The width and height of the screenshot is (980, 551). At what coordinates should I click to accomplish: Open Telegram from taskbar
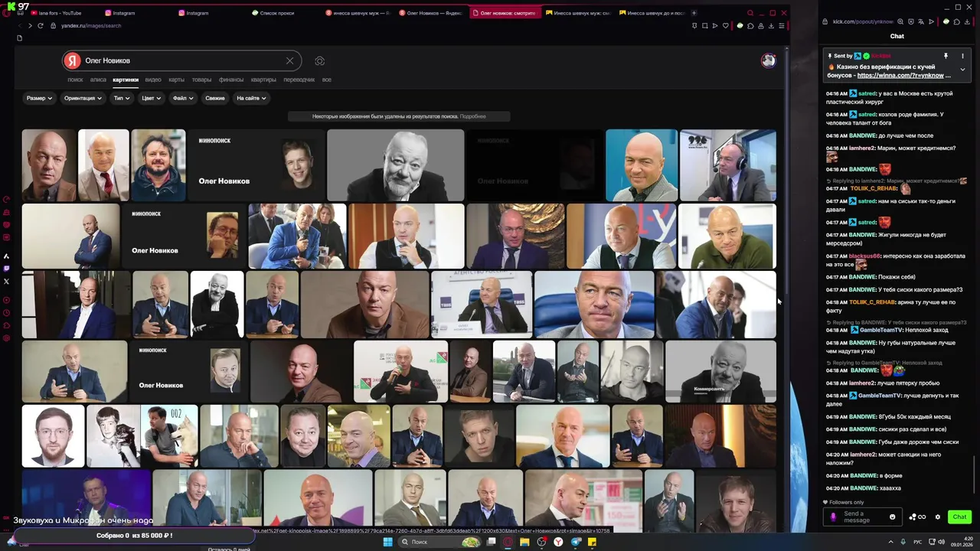click(576, 542)
